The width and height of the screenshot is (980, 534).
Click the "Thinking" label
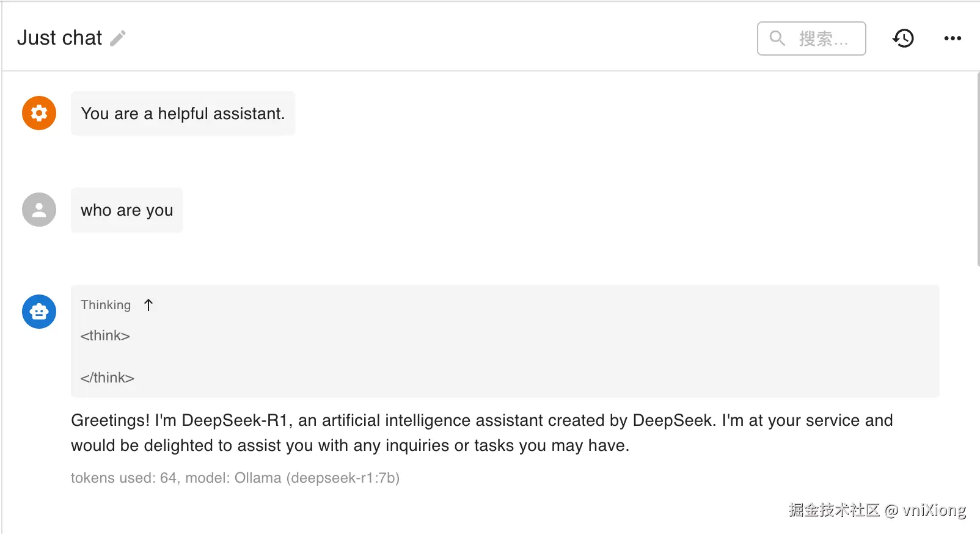(106, 305)
